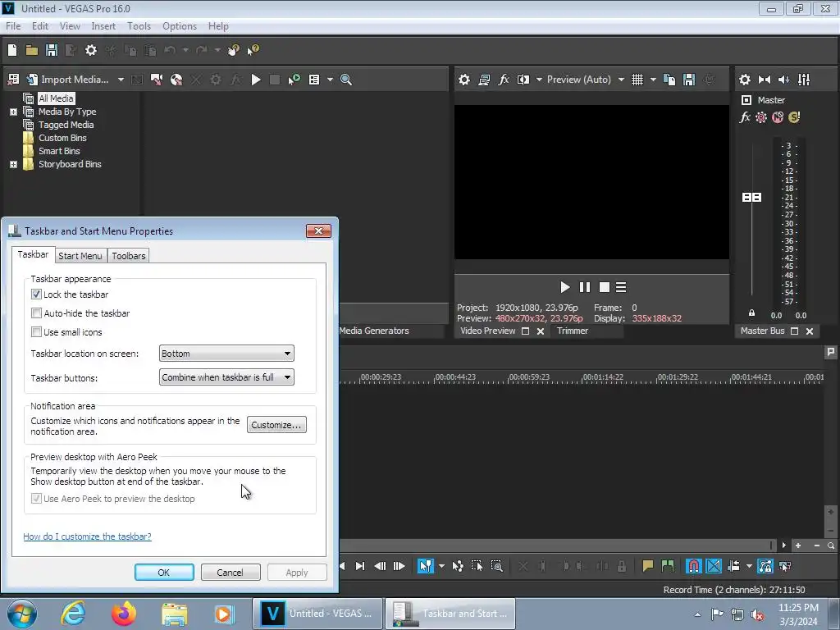Viewport: 840px width, 630px height.
Task: Open Windows Start button
Action: pyautogui.click(x=22, y=614)
